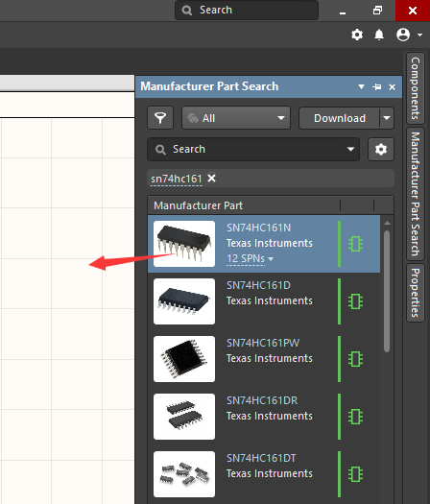430x504 pixels.
Task: Open the All categories dropdown
Action: [x=236, y=118]
